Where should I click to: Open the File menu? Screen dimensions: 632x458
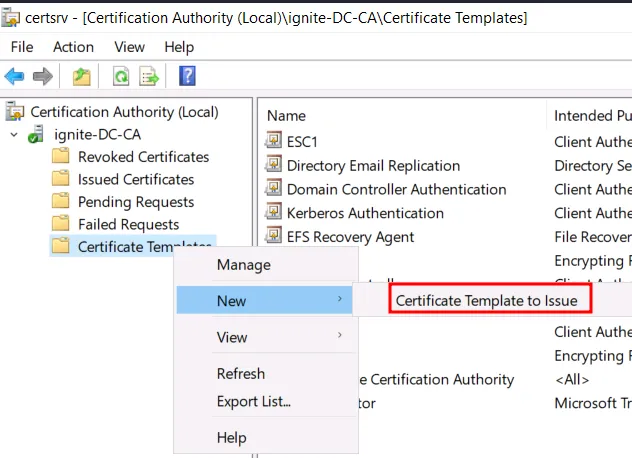point(22,47)
